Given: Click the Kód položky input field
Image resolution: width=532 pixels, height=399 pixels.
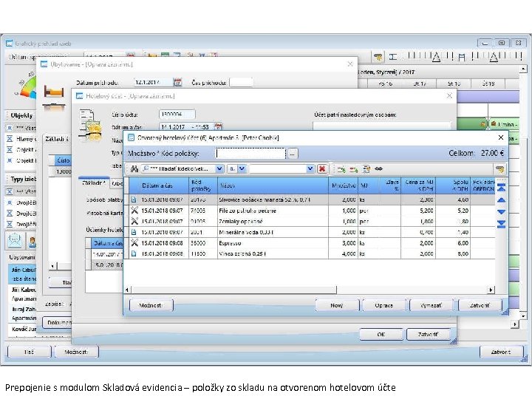Looking at the screenshot, I should click(x=250, y=153).
